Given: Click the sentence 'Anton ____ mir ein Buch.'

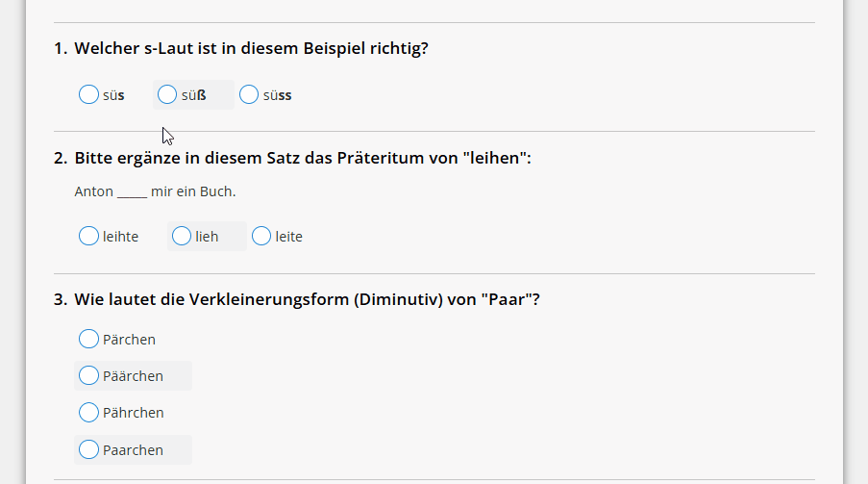Looking at the screenshot, I should 155,191.
